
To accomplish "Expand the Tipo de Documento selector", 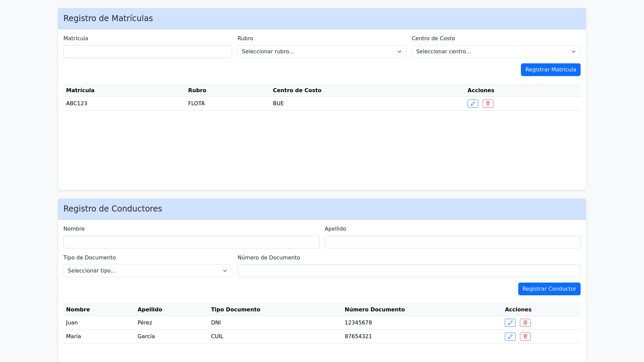I will click(x=148, y=271).
